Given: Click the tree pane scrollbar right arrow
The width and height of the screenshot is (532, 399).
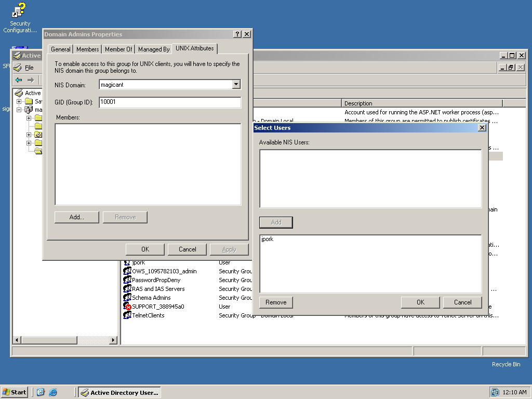Looking at the screenshot, I should (x=113, y=340).
